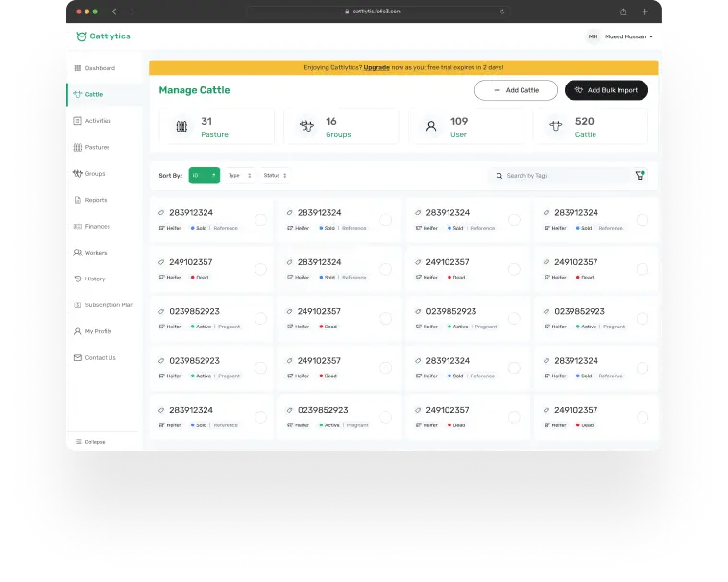Select the circle on the top-left cattle card
This screenshot has height=582, width=728.
pyautogui.click(x=260, y=220)
